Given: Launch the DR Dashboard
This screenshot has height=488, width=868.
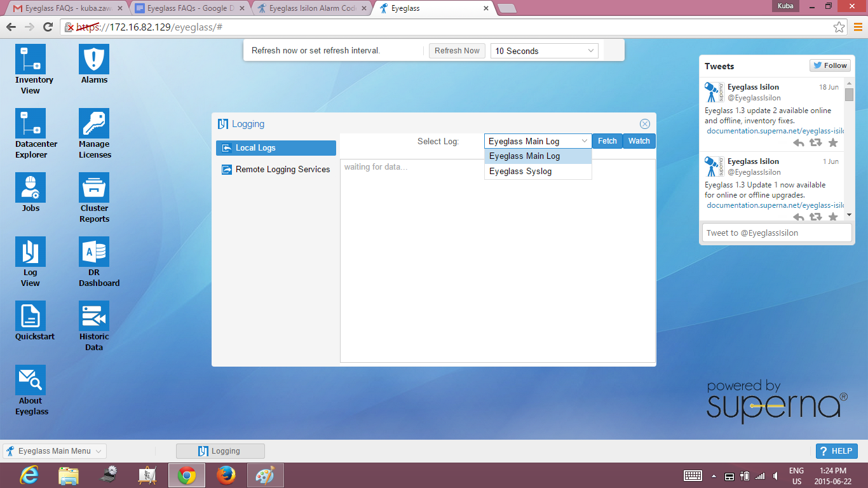Looking at the screenshot, I should pos(94,252).
